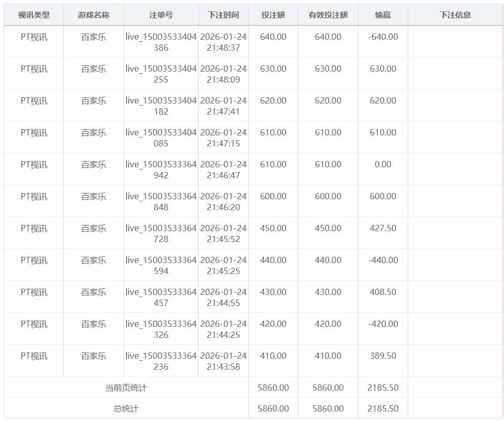Select the bet time 21:47:41 cell
Viewport: 504px width, 421px height.
click(223, 106)
